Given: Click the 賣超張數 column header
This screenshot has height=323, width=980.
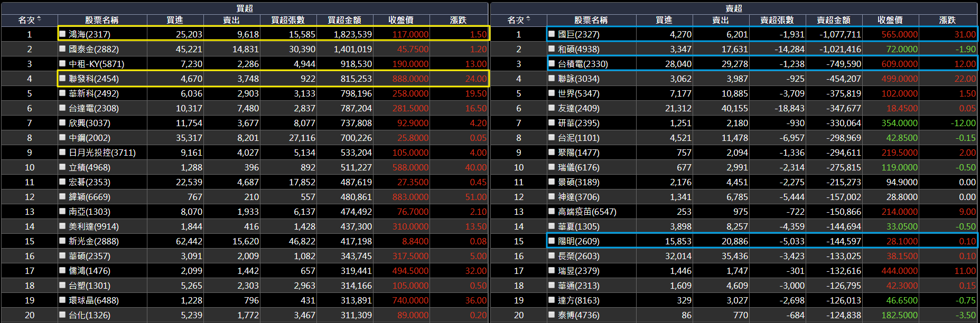Looking at the screenshot, I should tap(777, 20).
